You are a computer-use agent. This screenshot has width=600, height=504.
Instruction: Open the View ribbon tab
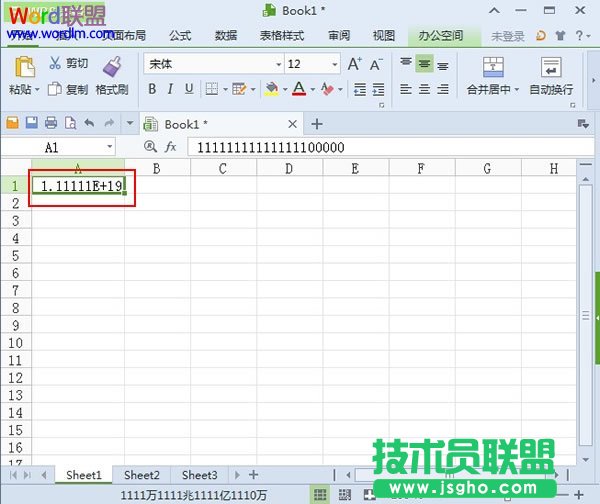click(384, 36)
